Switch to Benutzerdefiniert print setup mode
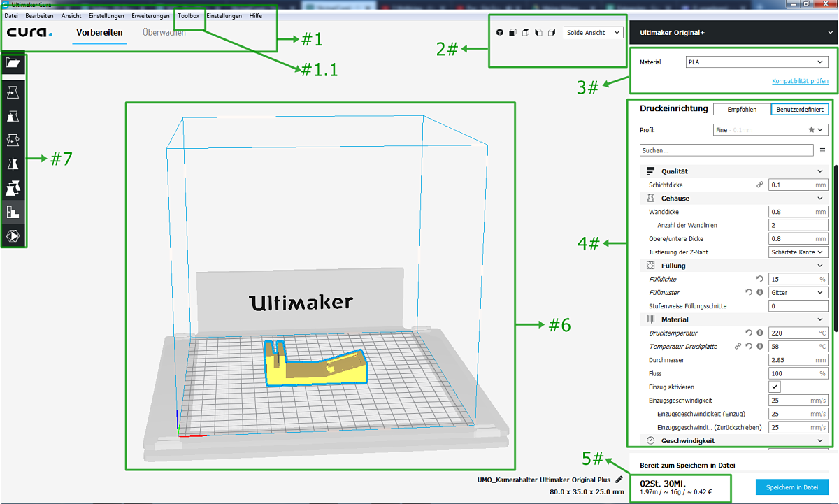Viewport: 839px width, 504px height. 800,109
